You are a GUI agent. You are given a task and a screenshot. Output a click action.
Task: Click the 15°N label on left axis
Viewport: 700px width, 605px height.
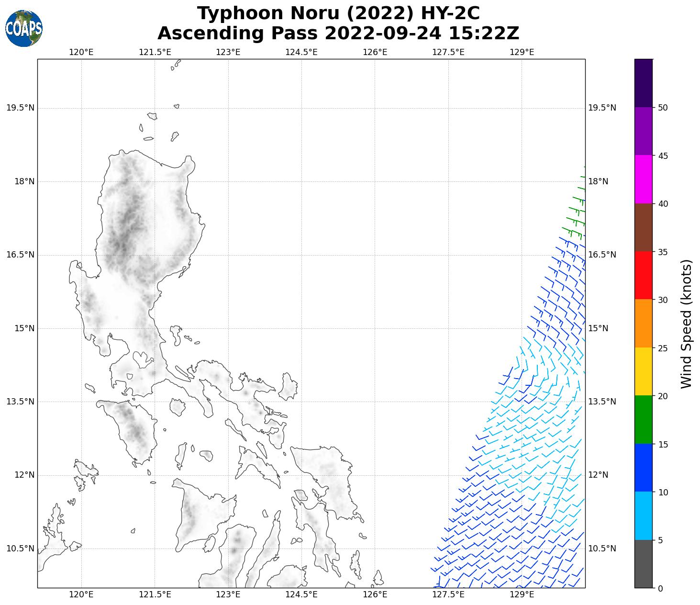(23, 328)
